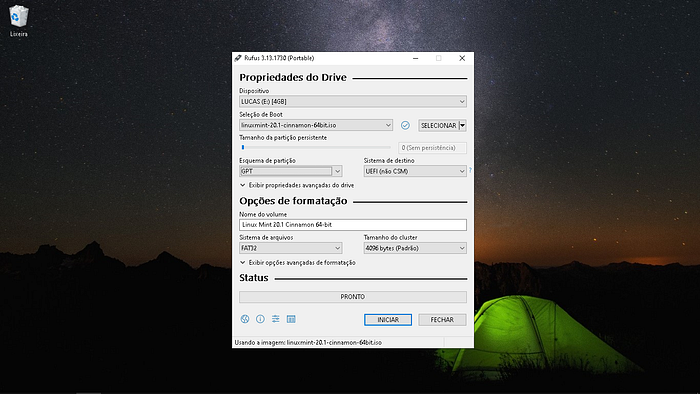Click the Nome do volume text field
Screen dimensions: 700x394
point(353,225)
